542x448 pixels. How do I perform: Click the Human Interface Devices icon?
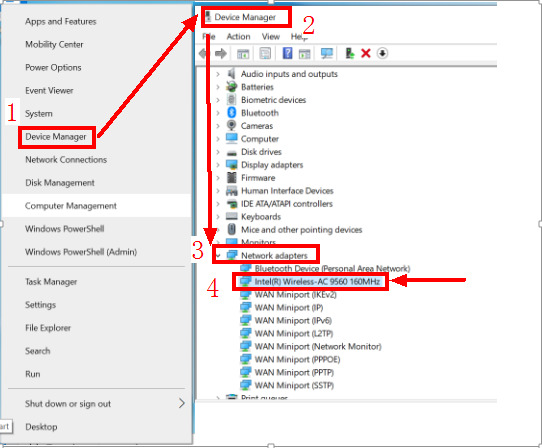231,190
